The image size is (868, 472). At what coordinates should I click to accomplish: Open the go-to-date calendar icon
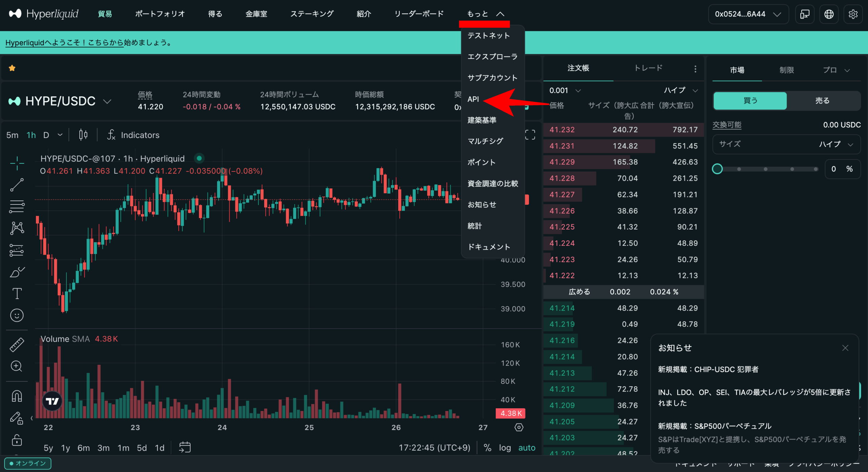tap(185, 447)
